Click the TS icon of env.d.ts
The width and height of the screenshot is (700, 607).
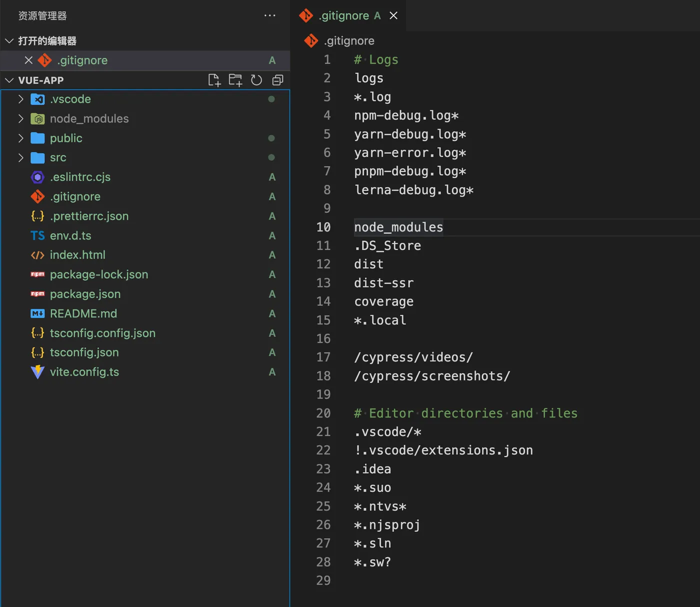click(x=37, y=235)
